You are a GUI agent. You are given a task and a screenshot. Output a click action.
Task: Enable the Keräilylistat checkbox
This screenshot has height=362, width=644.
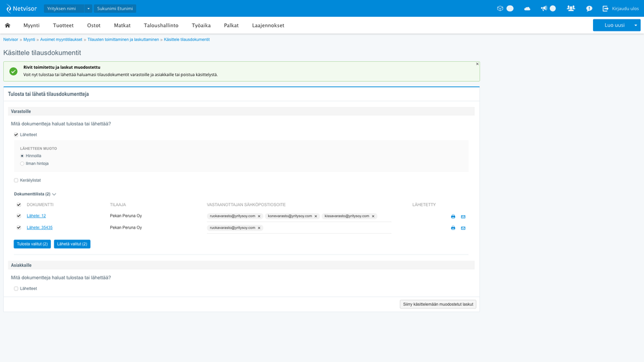16,180
